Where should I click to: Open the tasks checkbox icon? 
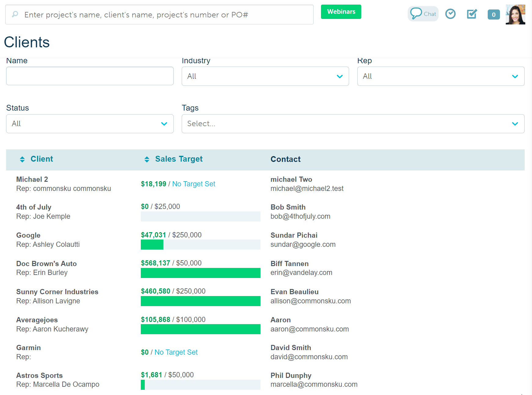[472, 14]
